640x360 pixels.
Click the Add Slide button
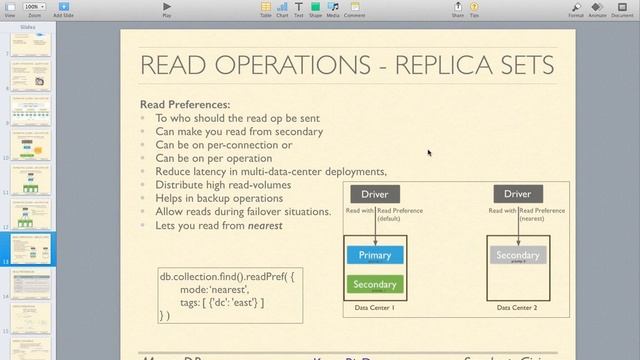(x=63, y=9)
